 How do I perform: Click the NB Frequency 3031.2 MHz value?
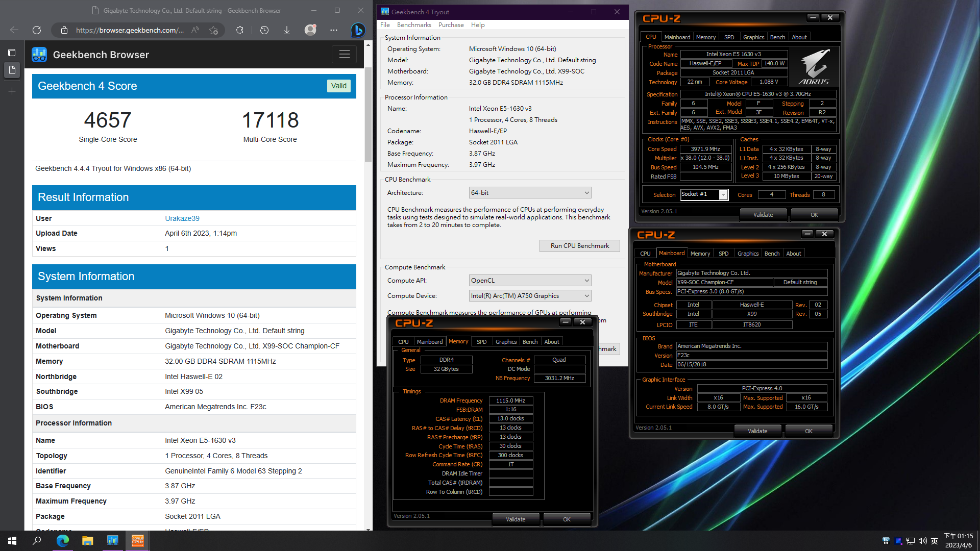coord(559,378)
